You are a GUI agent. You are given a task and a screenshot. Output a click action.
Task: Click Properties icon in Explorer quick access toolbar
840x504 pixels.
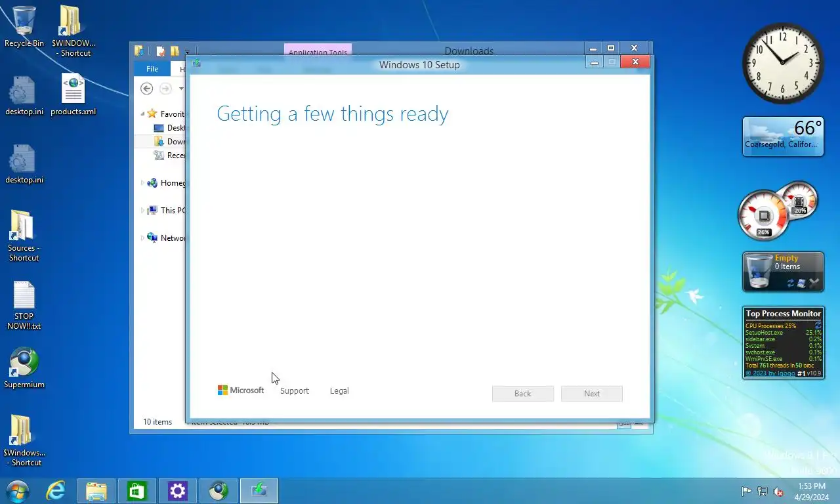pyautogui.click(x=160, y=51)
